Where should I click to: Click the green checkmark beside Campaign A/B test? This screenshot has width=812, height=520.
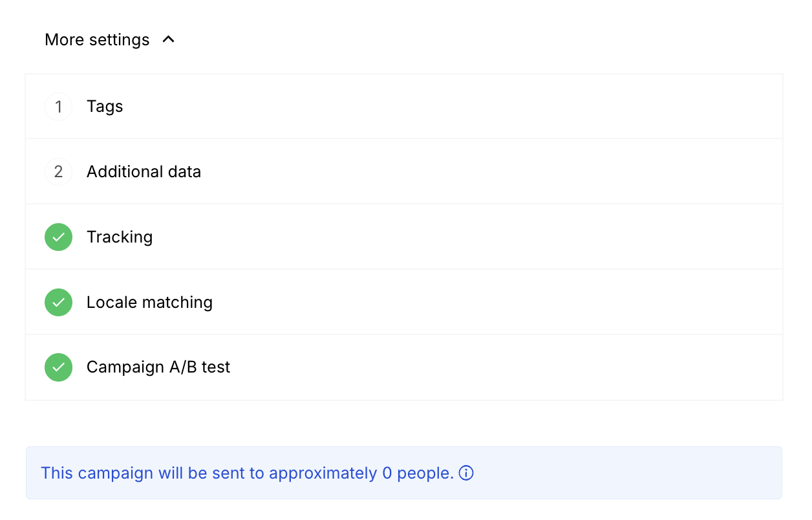(x=58, y=367)
